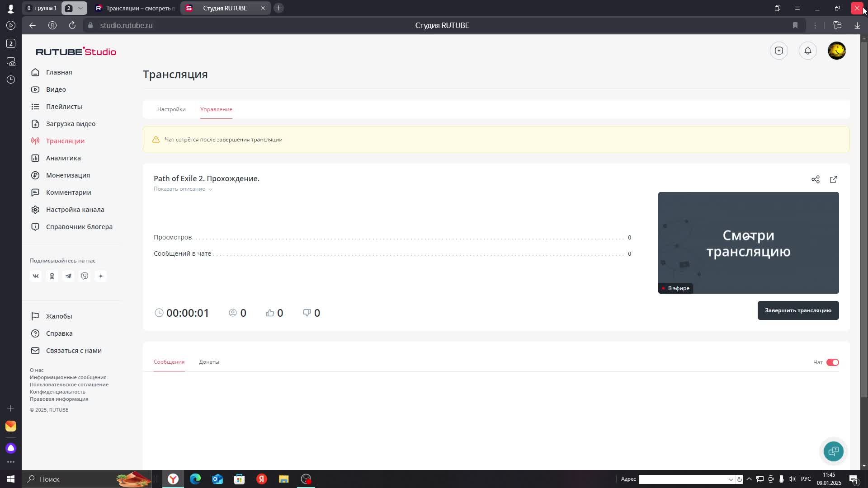Open browser hamburger menu
The image size is (868, 488).
pyautogui.click(x=797, y=8)
